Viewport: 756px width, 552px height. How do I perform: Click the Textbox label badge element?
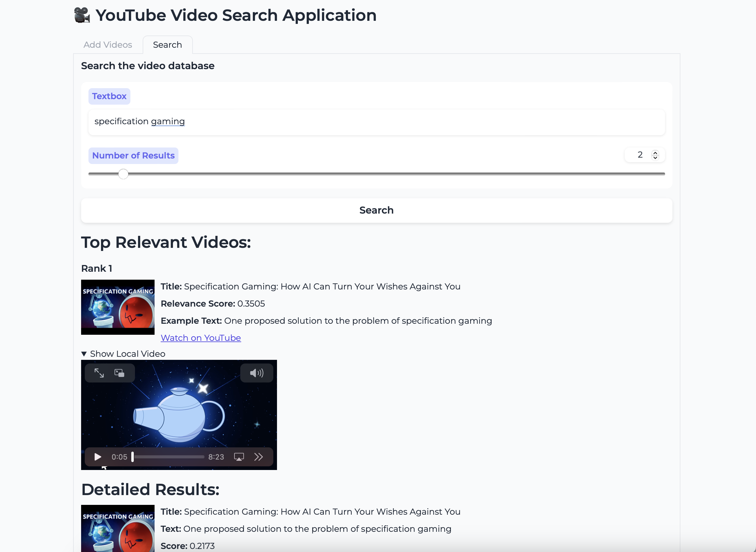109,96
